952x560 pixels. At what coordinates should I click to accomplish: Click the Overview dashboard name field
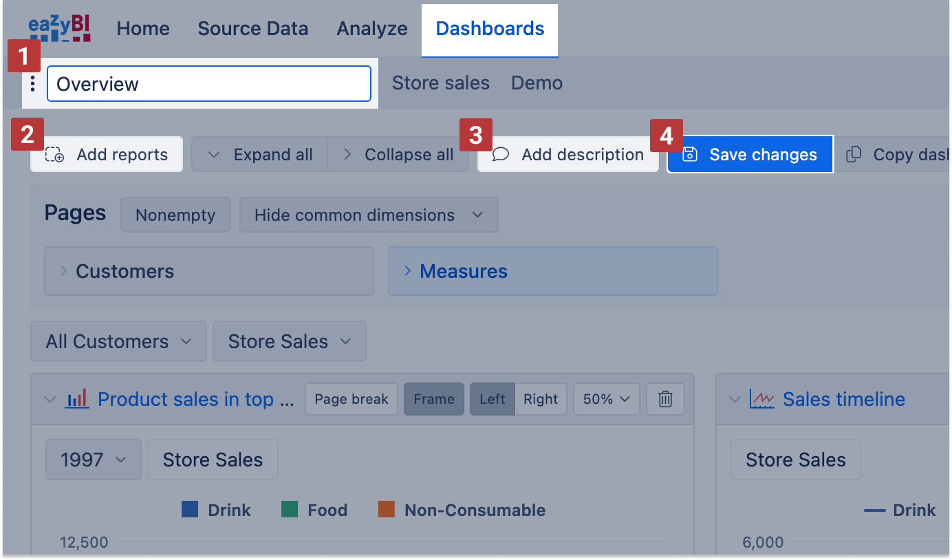coord(208,84)
